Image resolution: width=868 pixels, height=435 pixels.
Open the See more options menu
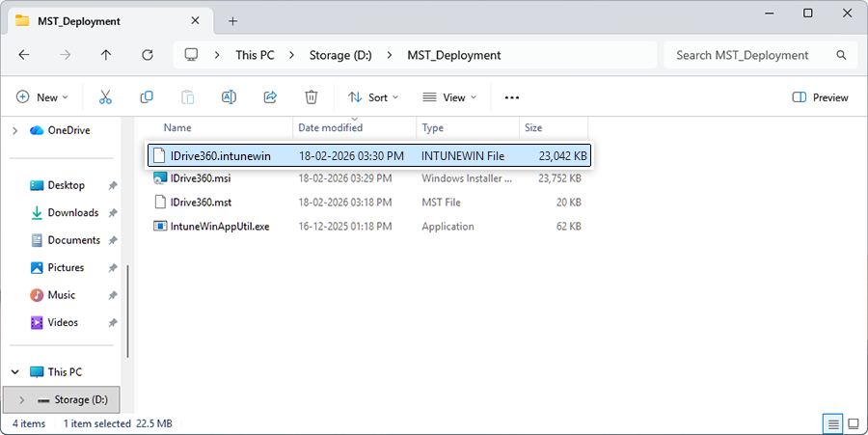coord(512,97)
